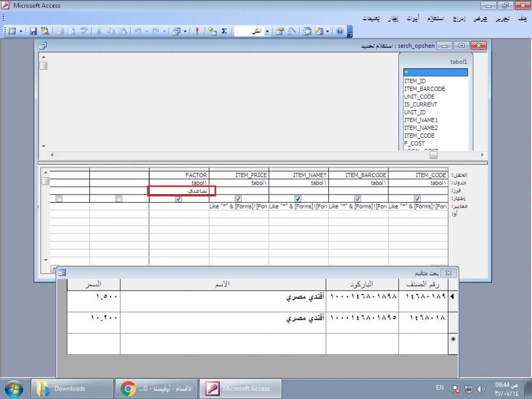Click the Copy icon in toolbar
Viewport: 532px width, 399px height.
point(111,31)
